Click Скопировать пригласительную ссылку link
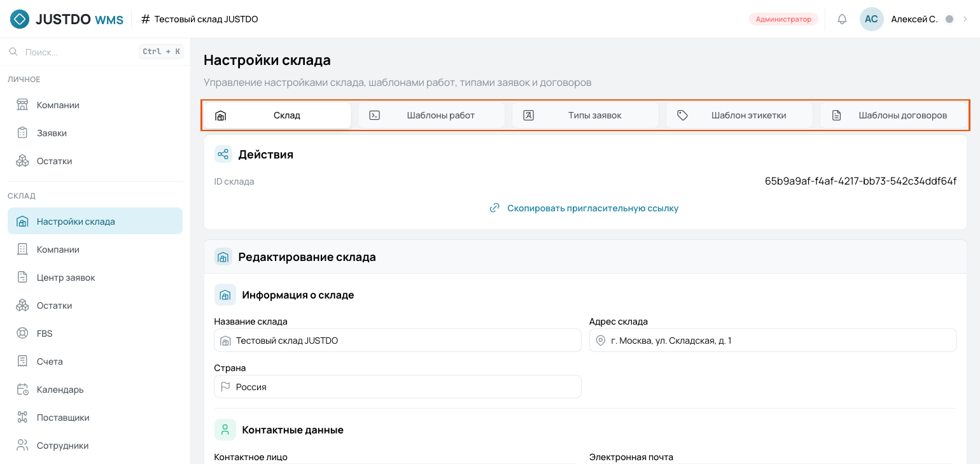Viewport: 980px width, 464px height. tap(584, 208)
